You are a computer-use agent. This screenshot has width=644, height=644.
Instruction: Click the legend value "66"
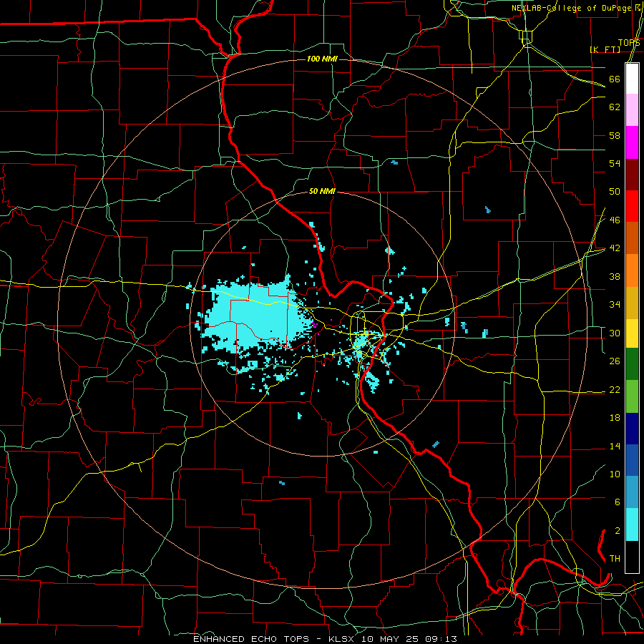coord(615,79)
